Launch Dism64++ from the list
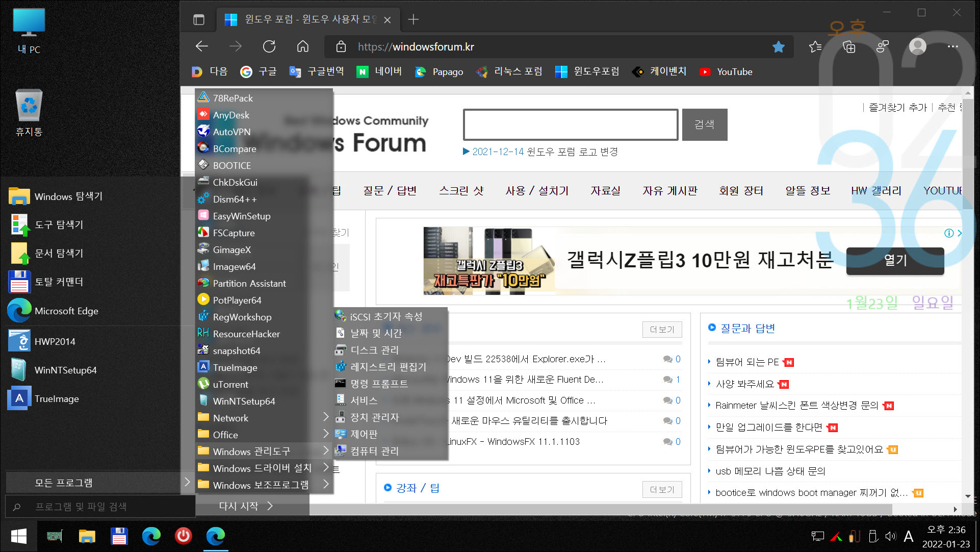 (264, 199)
